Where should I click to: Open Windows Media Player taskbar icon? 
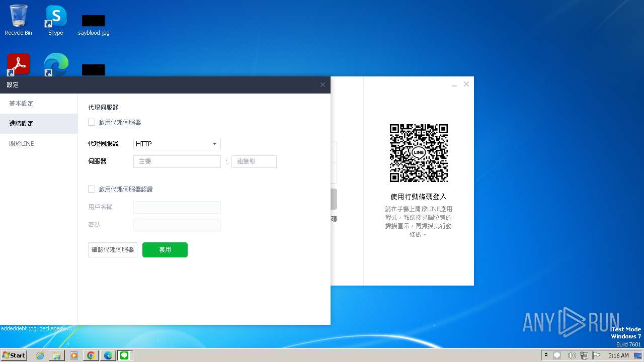[x=74, y=355]
